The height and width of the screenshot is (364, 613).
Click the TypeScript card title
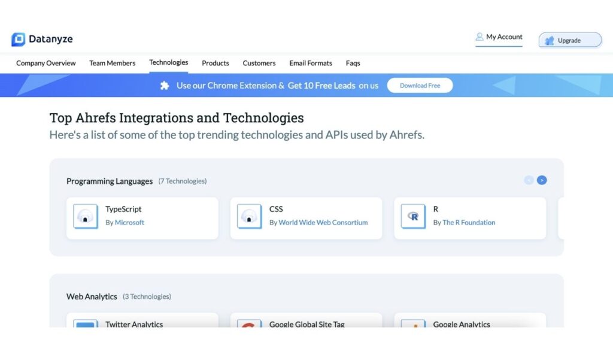point(123,209)
